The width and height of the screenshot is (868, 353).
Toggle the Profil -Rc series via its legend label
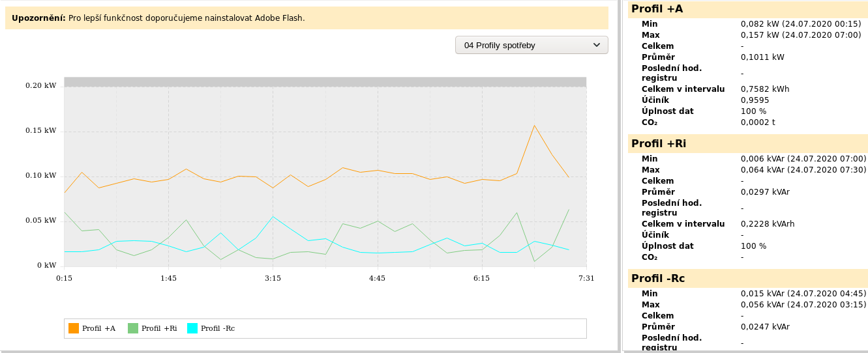[218, 328]
